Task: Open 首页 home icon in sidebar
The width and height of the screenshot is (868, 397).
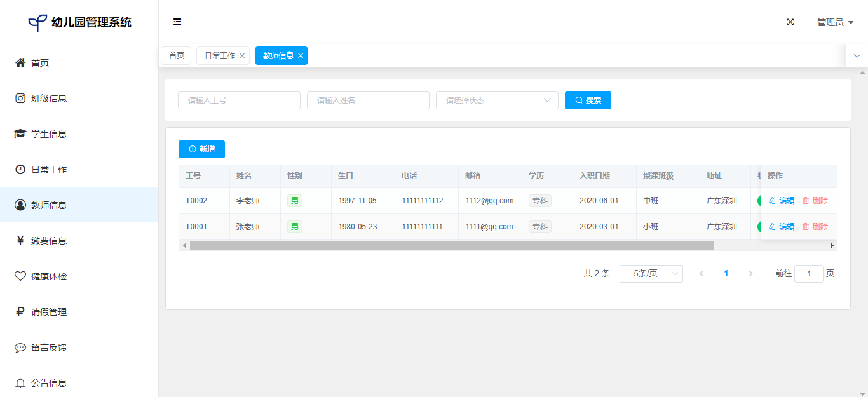Action: [20, 63]
